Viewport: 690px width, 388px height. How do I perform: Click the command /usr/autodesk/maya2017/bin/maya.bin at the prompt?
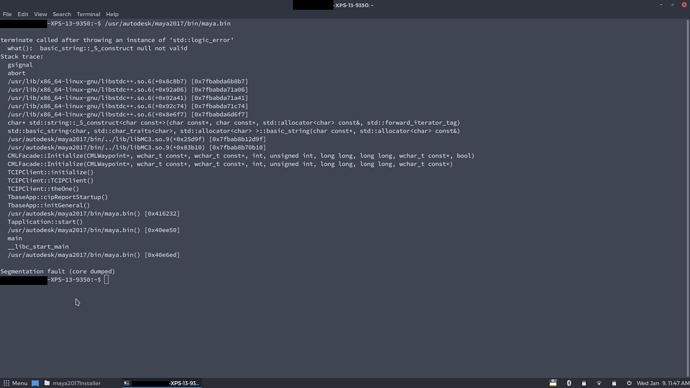pos(168,23)
